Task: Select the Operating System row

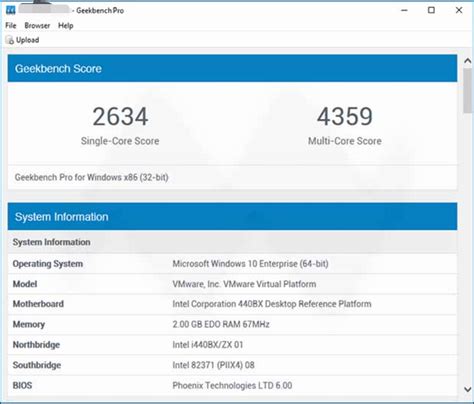Action: point(232,264)
